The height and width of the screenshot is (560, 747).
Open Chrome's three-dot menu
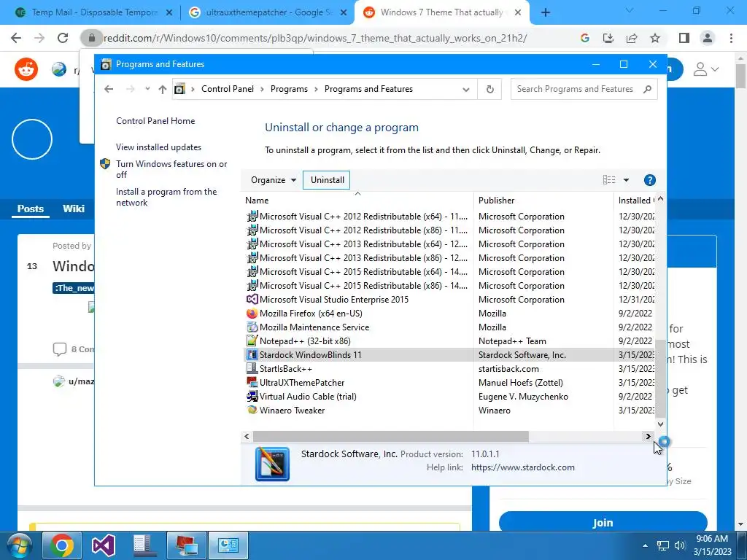[731, 38]
